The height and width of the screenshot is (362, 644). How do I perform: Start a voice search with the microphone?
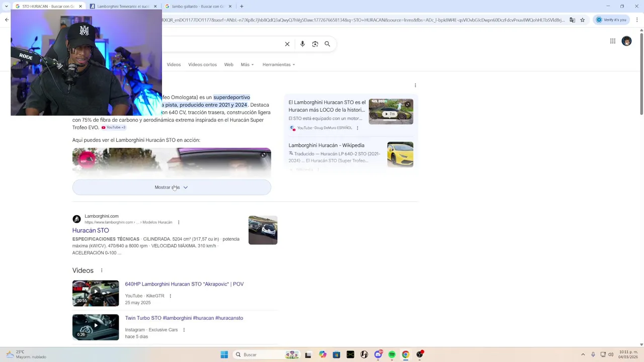(x=302, y=44)
